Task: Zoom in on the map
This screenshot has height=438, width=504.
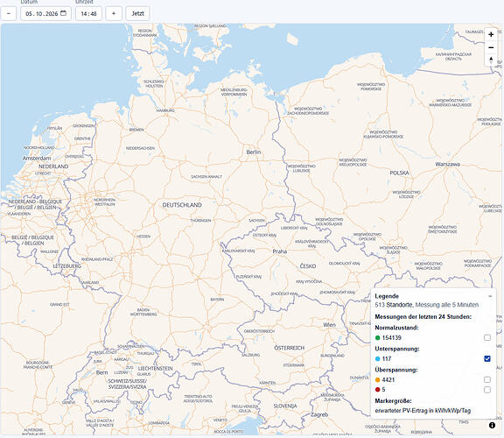Action: click(x=491, y=34)
